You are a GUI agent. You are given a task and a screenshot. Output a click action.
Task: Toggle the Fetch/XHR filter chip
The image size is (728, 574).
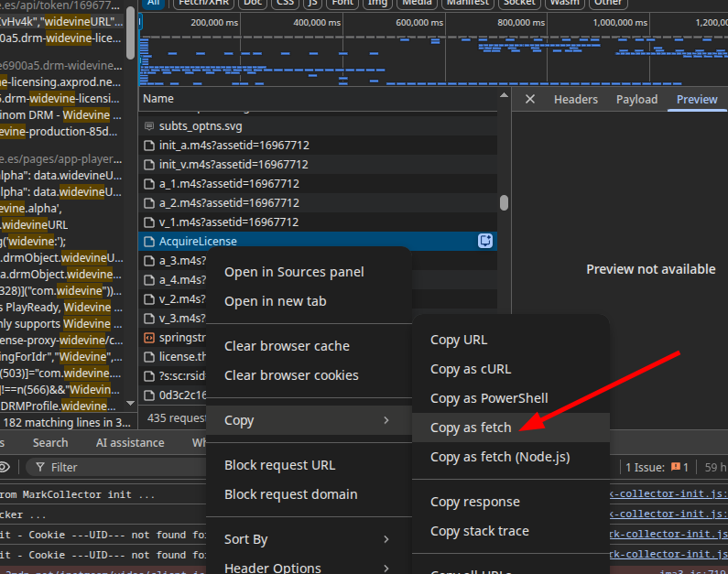205,3
